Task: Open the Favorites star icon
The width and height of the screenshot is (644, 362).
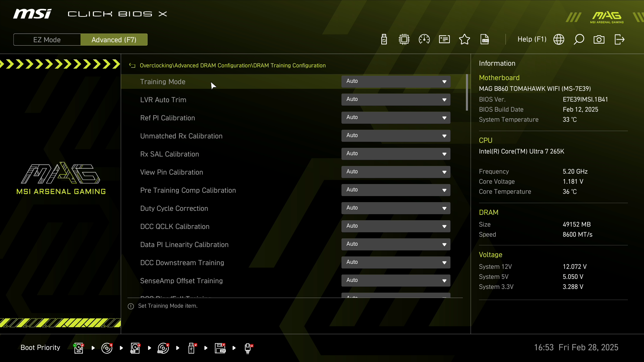Action: coord(465,40)
